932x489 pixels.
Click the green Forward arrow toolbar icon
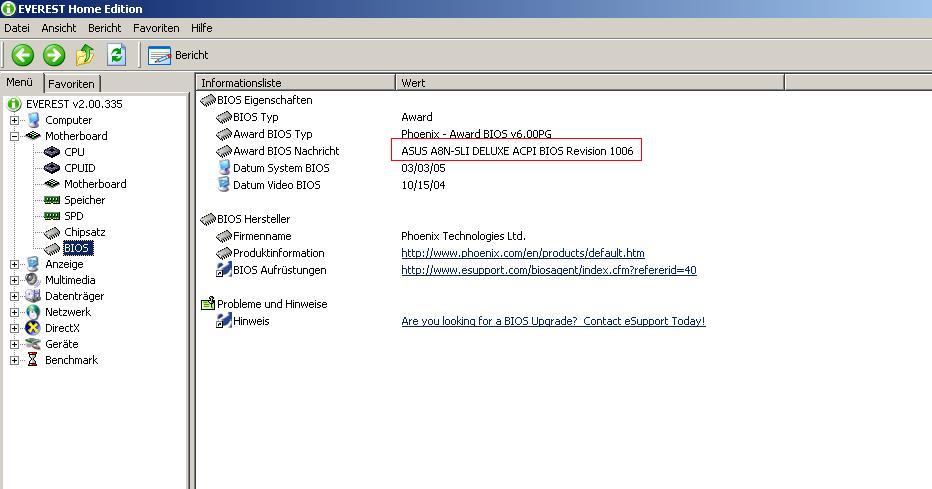[x=53, y=55]
